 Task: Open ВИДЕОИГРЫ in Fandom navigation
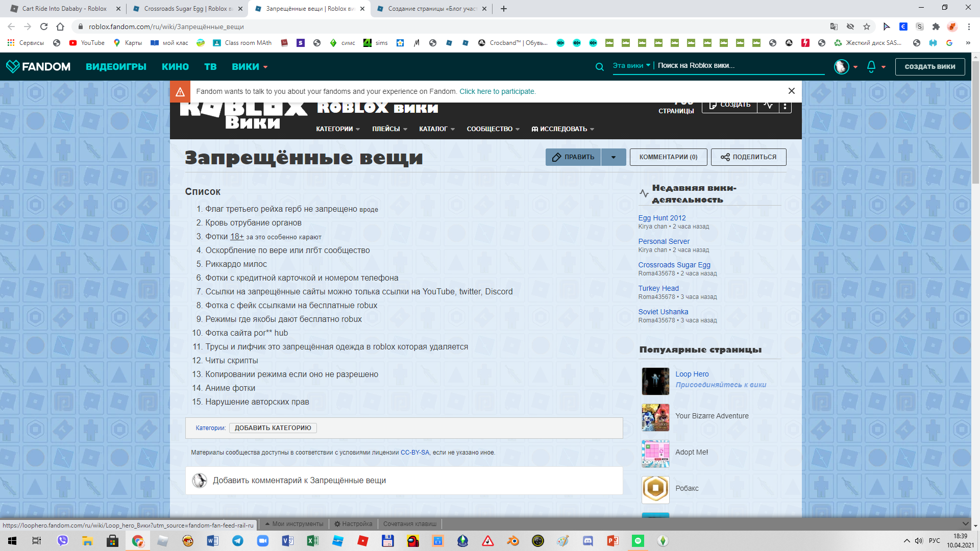tap(116, 67)
